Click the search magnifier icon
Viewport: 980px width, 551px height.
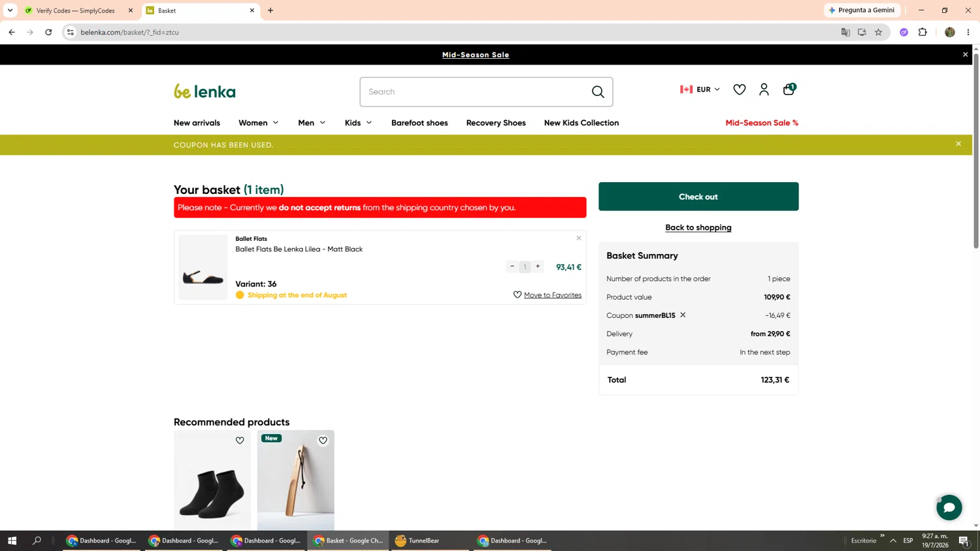[x=598, y=92]
